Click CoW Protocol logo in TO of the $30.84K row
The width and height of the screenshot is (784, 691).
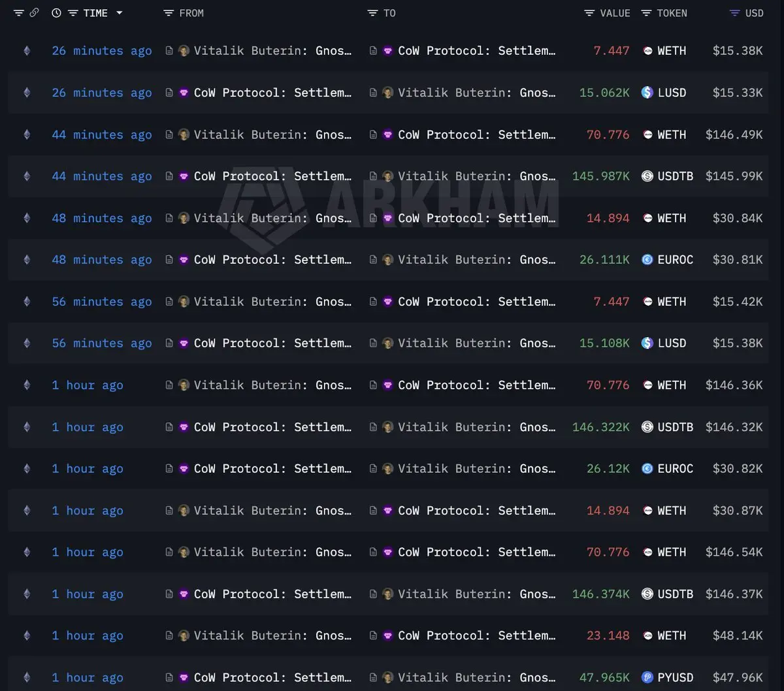pyautogui.click(x=387, y=218)
